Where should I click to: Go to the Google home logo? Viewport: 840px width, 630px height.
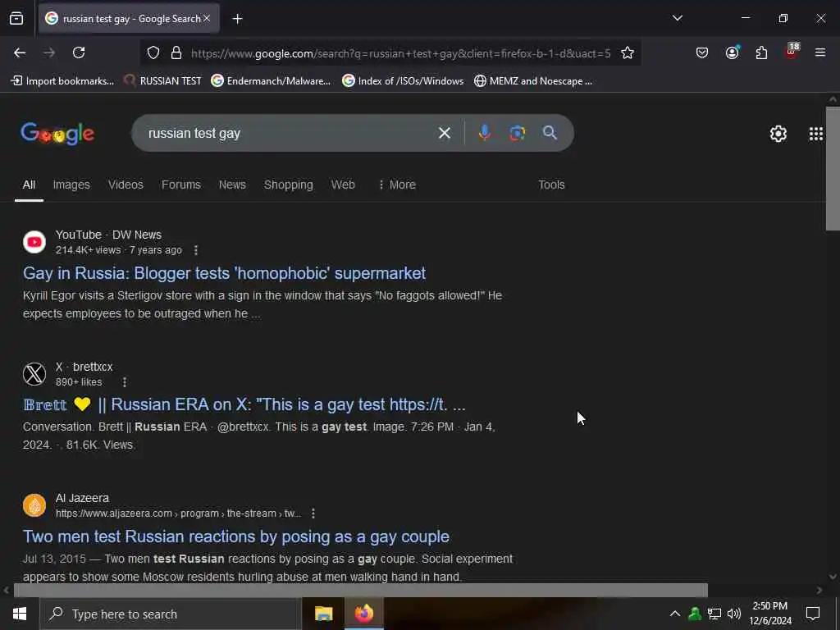[x=57, y=134]
